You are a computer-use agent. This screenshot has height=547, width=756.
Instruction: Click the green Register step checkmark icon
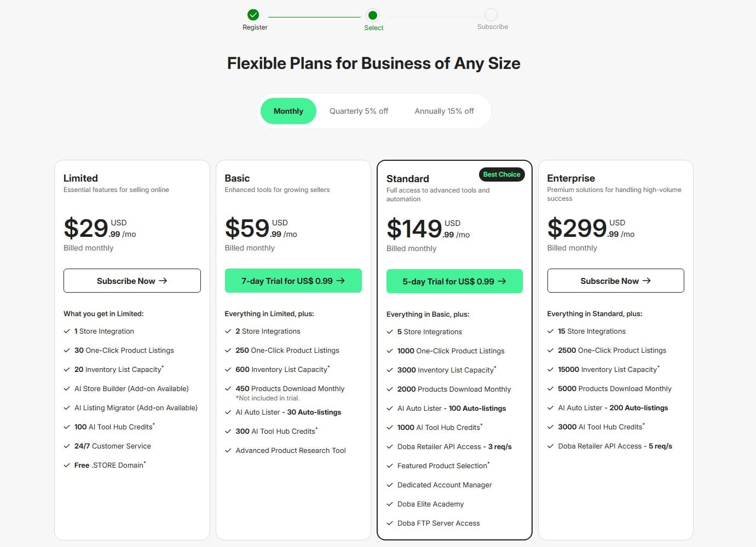(253, 15)
